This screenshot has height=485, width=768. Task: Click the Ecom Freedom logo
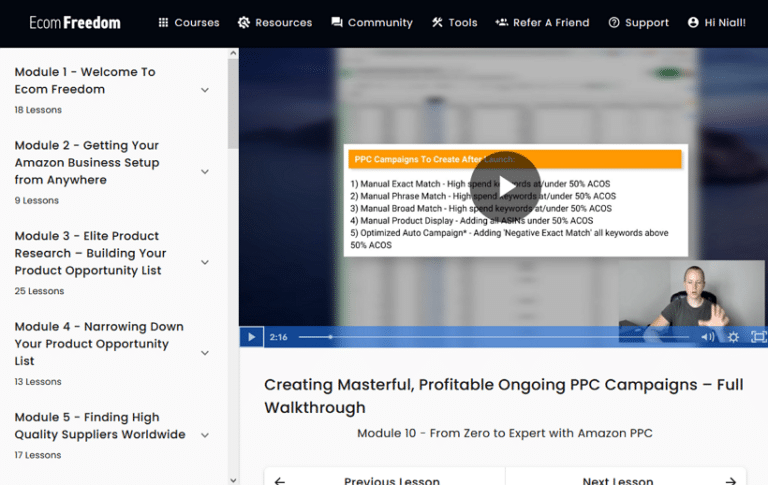pyautogui.click(x=75, y=23)
